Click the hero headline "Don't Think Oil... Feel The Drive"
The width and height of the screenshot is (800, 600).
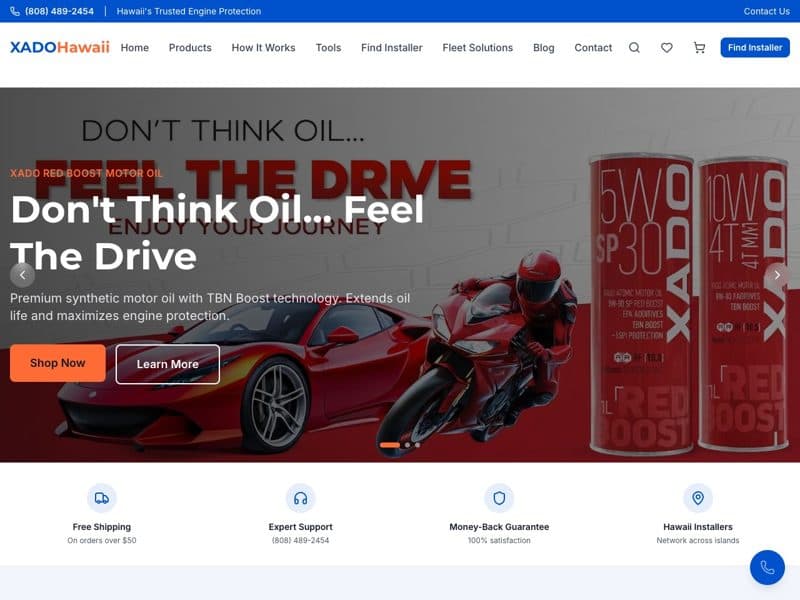pyautogui.click(x=217, y=233)
